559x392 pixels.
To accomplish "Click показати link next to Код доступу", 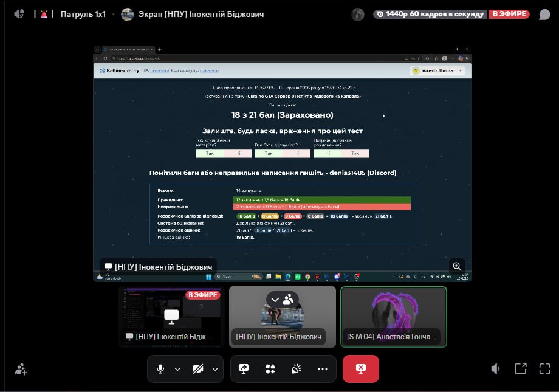I will pos(209,70).
